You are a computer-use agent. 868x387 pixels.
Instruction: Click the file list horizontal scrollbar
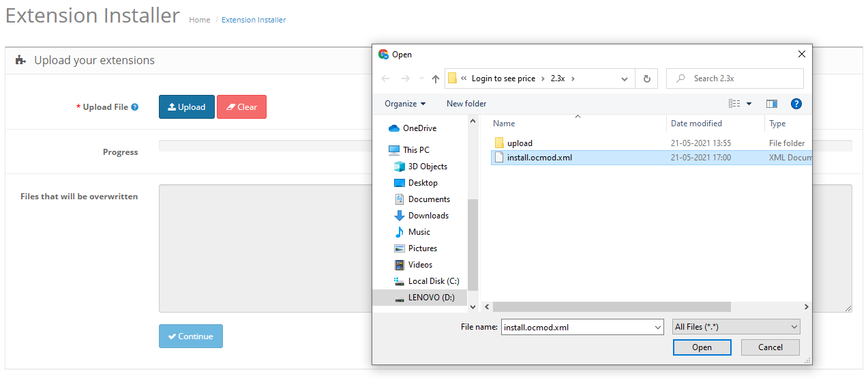[612, 307]
